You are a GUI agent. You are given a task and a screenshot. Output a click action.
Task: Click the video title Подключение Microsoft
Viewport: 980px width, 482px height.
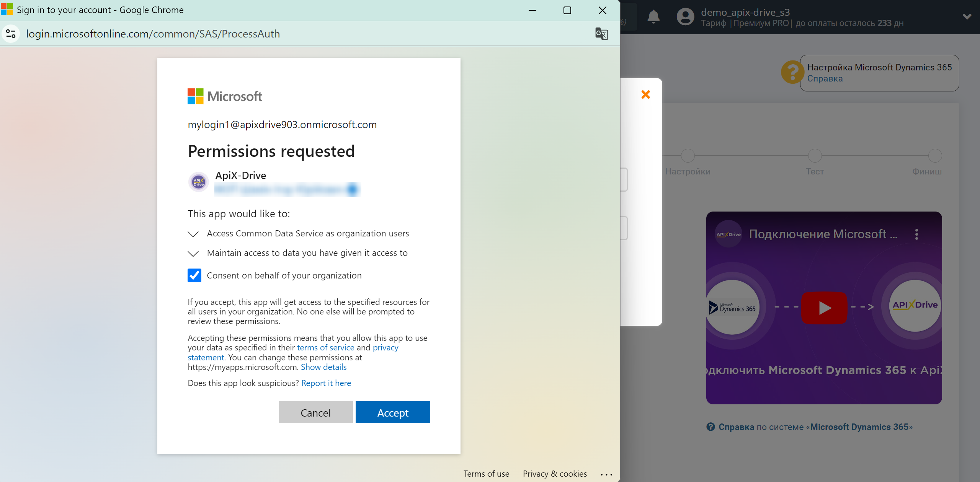coord(823,234)
